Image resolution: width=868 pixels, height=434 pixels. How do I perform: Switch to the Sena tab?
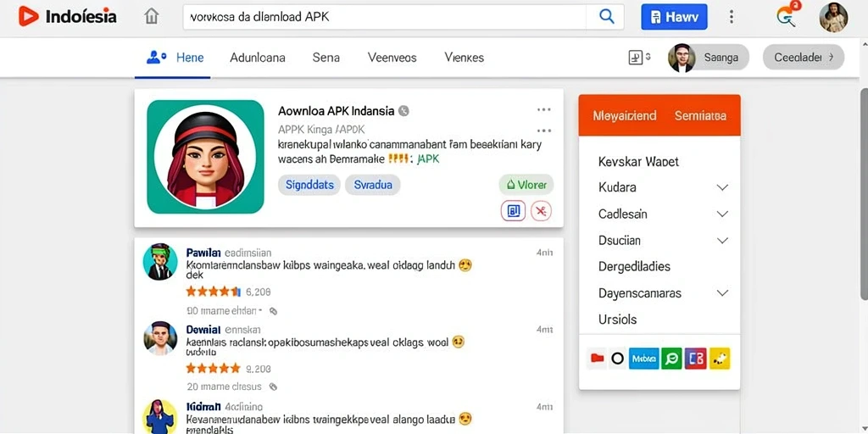click(x=326, y=58)
